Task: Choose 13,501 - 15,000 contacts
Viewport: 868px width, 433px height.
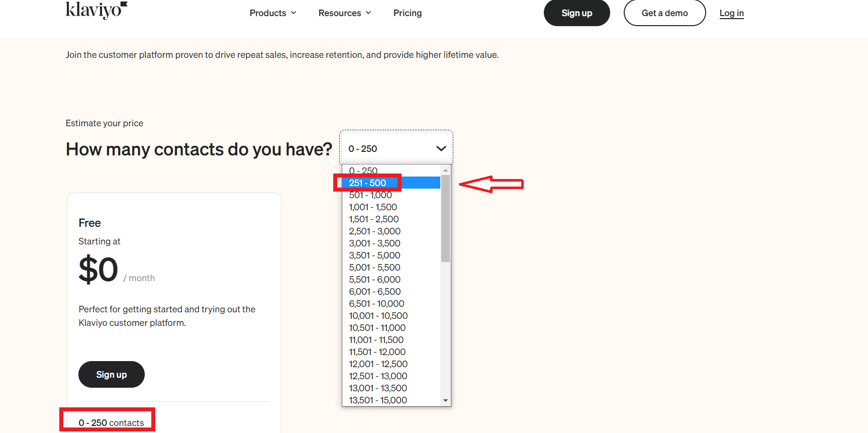Action: pos(391,400)
